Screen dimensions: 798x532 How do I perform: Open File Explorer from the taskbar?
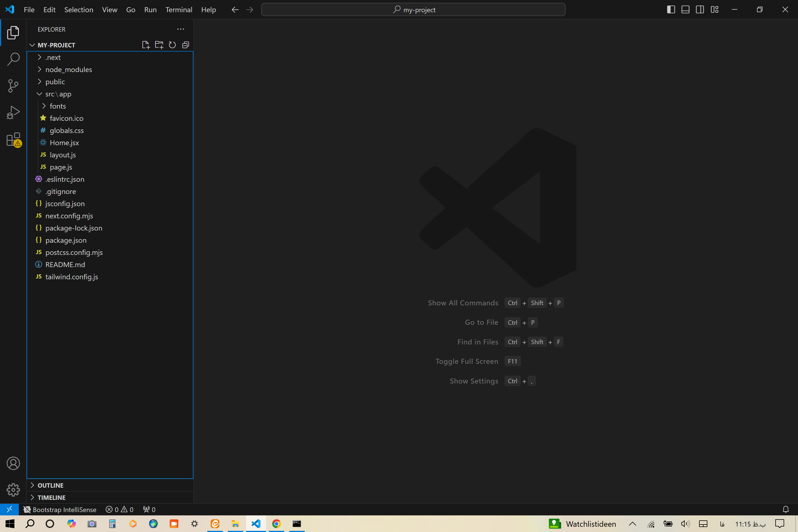pyautogui.click(x=235, y=524)
